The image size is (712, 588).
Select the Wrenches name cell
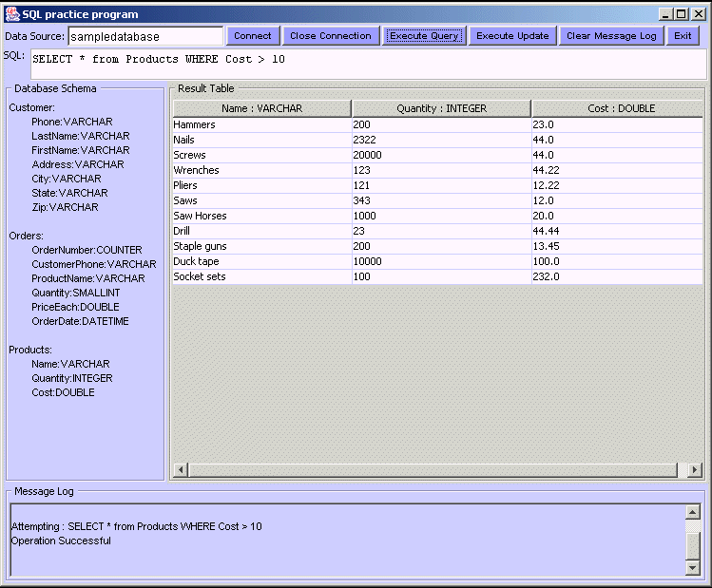pyautogui.click(x=262, y=170)
